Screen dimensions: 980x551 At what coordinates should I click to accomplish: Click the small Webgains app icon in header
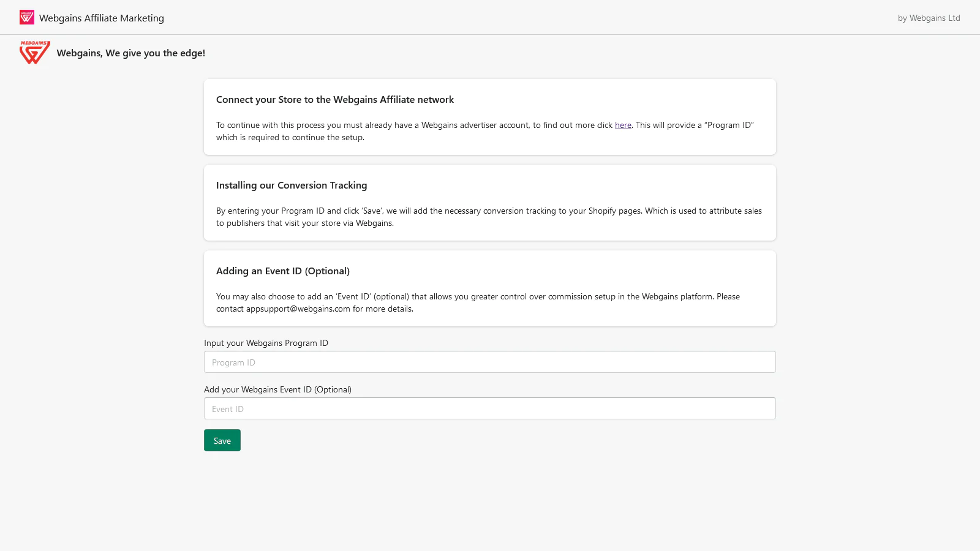click(x=27, y=17)
